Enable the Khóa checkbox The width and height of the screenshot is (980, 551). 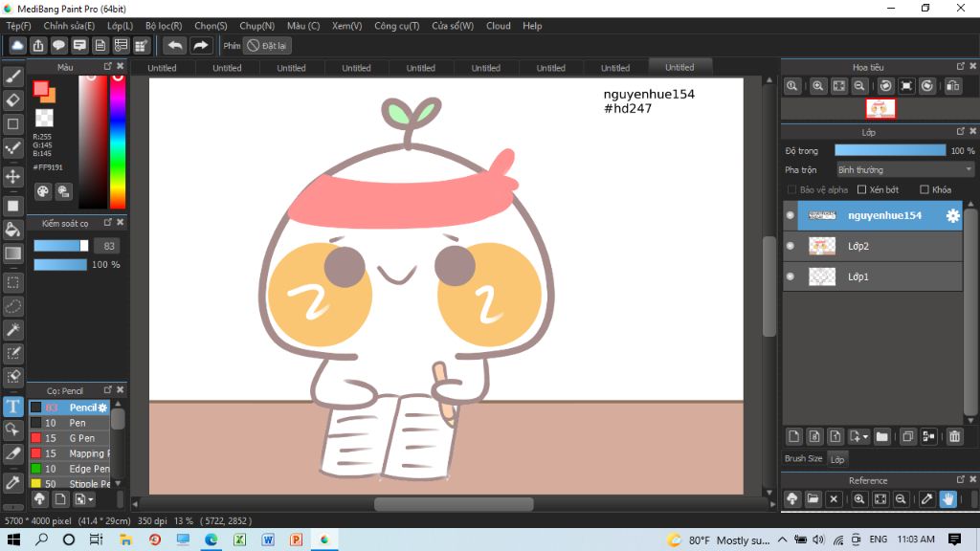pyautogui.click(x=924, y=189)
